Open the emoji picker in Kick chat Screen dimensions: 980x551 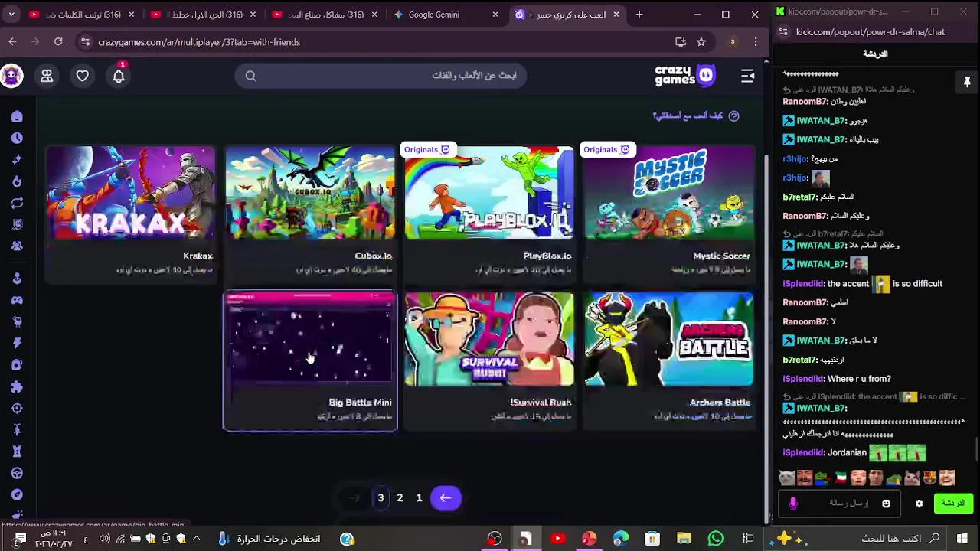(887, 504)
